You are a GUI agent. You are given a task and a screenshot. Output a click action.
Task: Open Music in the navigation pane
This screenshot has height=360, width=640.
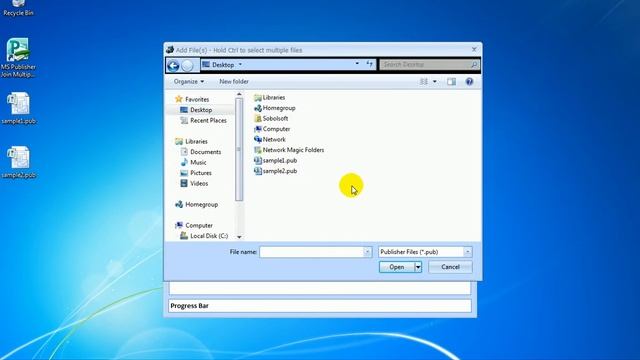pyautogui.click(x=193, y=162)
